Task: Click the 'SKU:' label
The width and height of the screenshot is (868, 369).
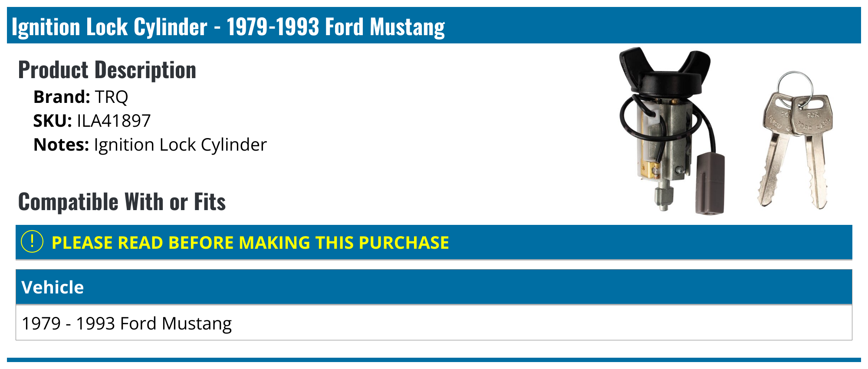Action: [53, 121]
